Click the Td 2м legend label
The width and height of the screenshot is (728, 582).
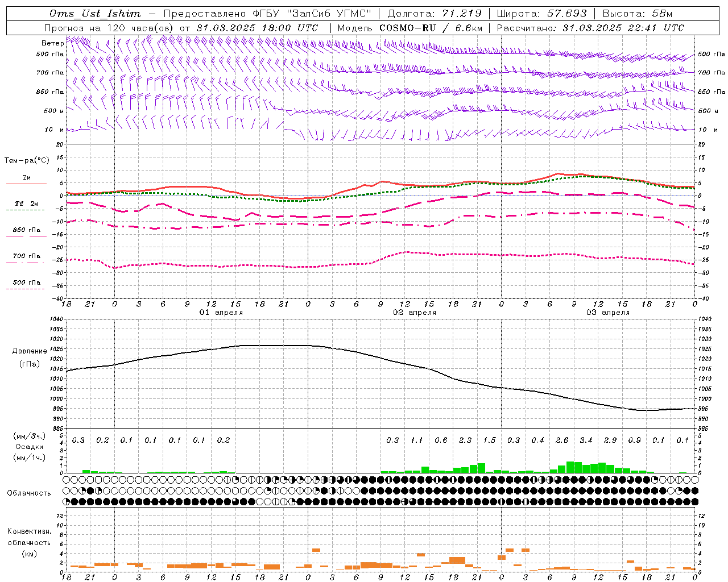(x=26, y=203)
